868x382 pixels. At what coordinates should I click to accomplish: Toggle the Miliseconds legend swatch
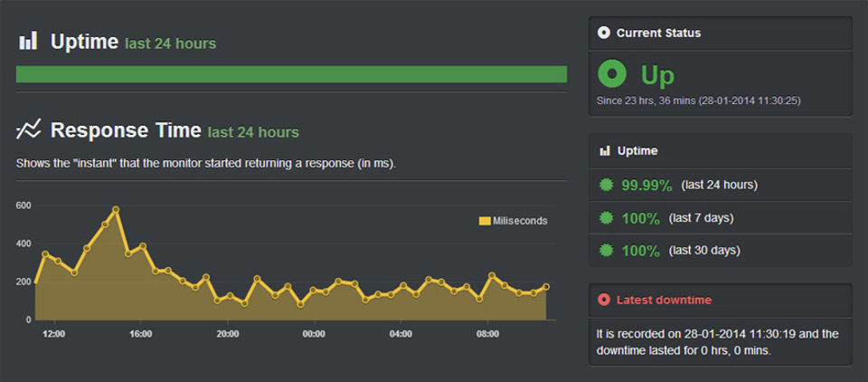[x=485, y=221]
